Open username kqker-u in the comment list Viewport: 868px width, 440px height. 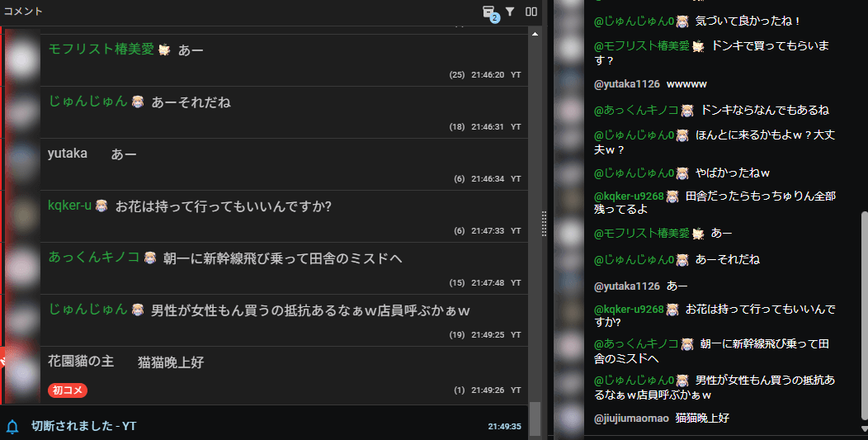pos(70,206)
